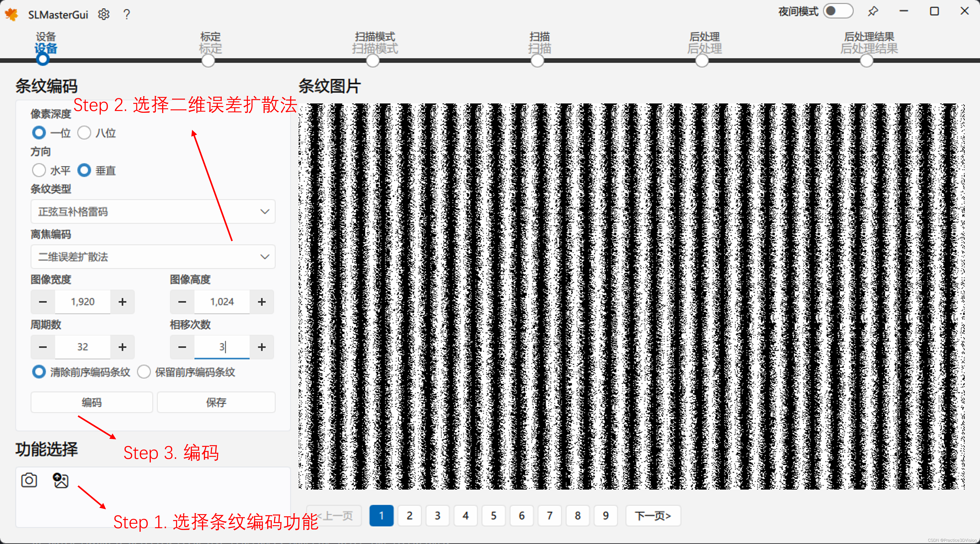Open the settings gear icon
Viewport: 980px width, 544px height.
pyautogui.click(x=104, y=14)
